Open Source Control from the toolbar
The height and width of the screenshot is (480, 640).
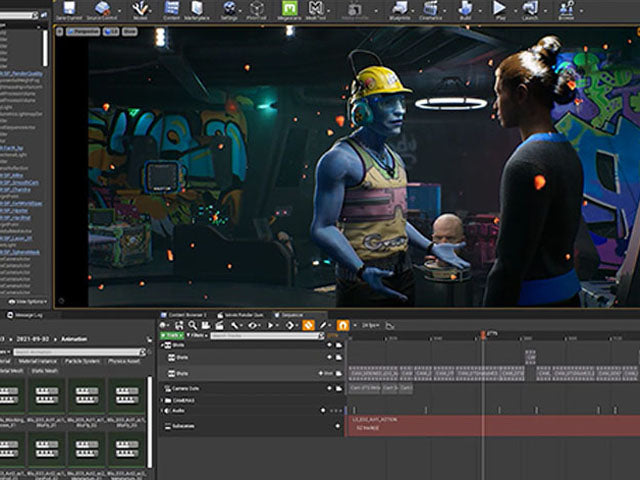(104, 10)
